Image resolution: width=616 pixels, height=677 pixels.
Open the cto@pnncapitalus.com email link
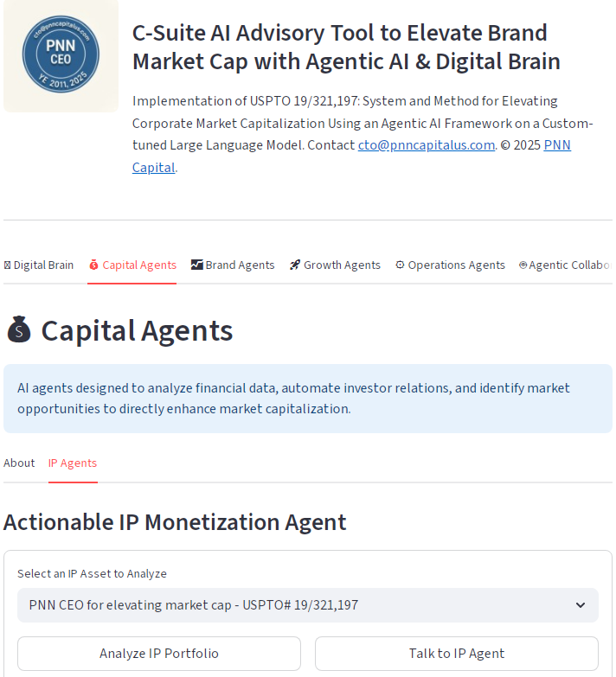tap(426, 145)
